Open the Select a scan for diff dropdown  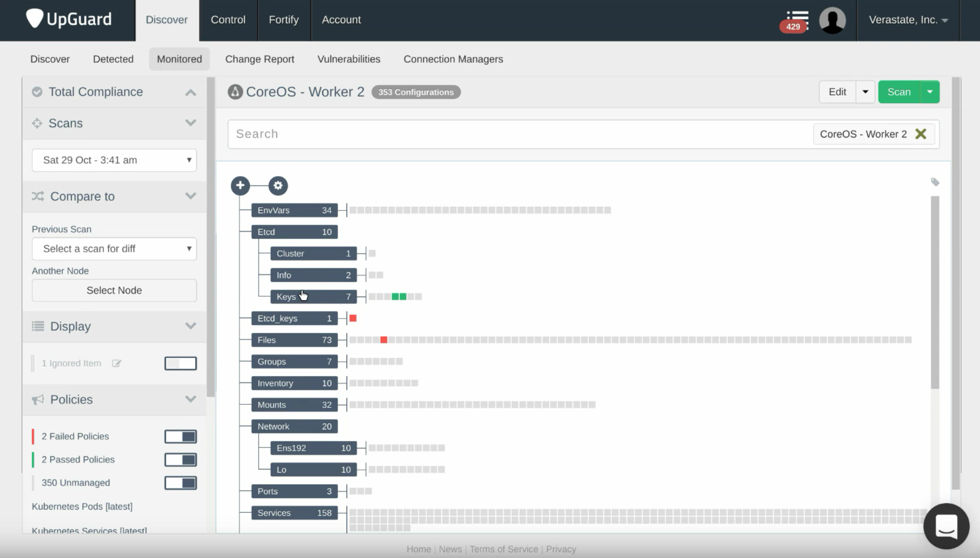(x=114, y=248)
